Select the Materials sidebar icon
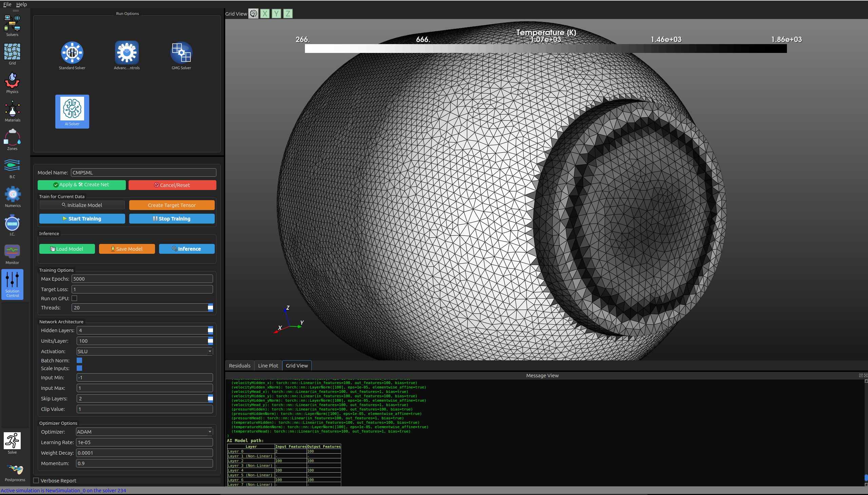 tap(12, 109)
